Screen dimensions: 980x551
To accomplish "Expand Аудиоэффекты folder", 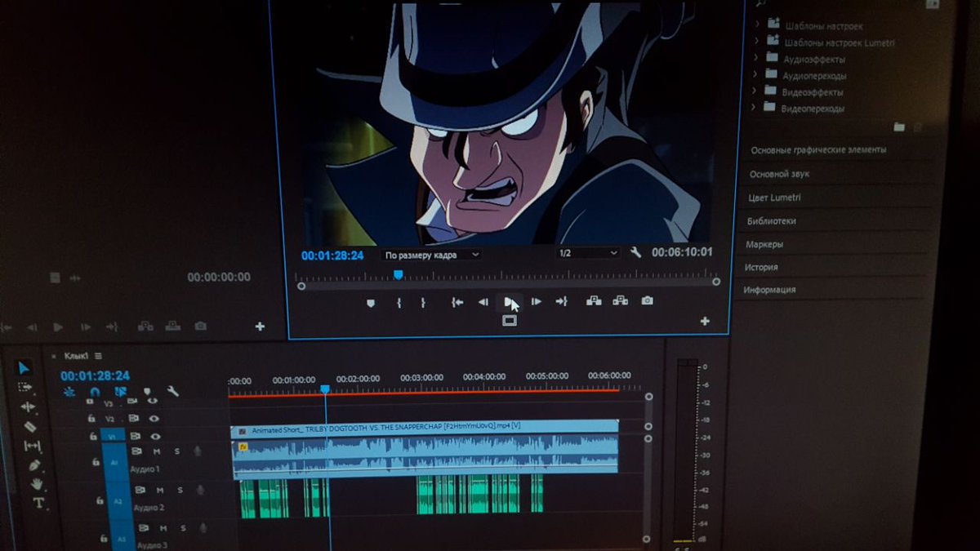I will coord(755,58).
